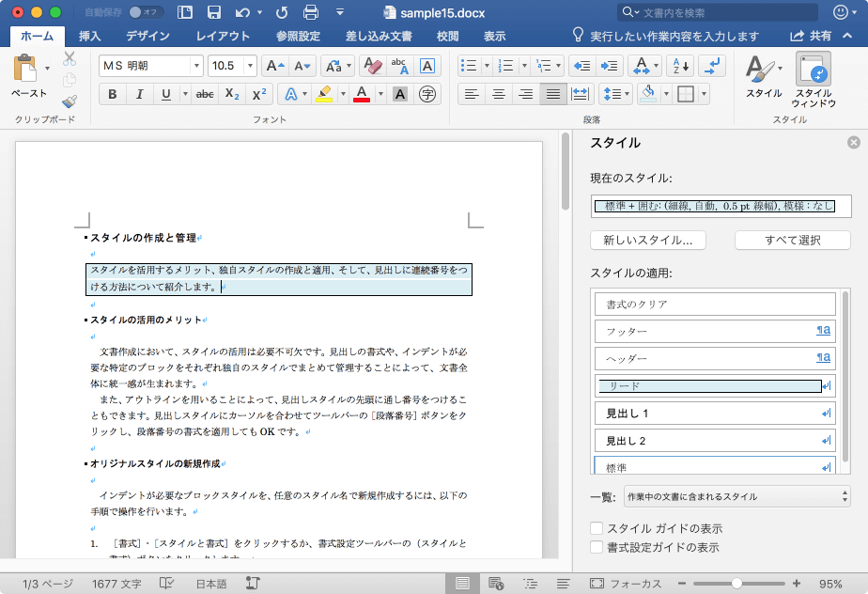The image size is (868, 594).
Task: Toggle bold formatting
Action: (113, 94)
